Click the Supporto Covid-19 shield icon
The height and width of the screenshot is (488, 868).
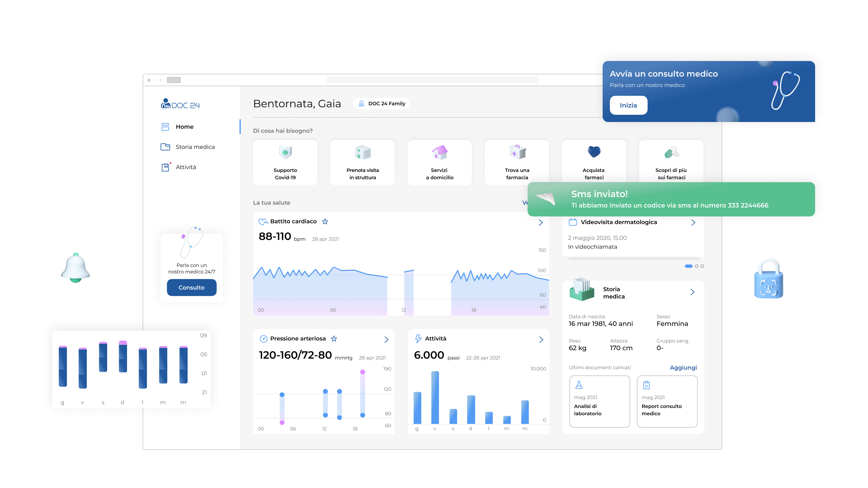click(x=285, y=152)
